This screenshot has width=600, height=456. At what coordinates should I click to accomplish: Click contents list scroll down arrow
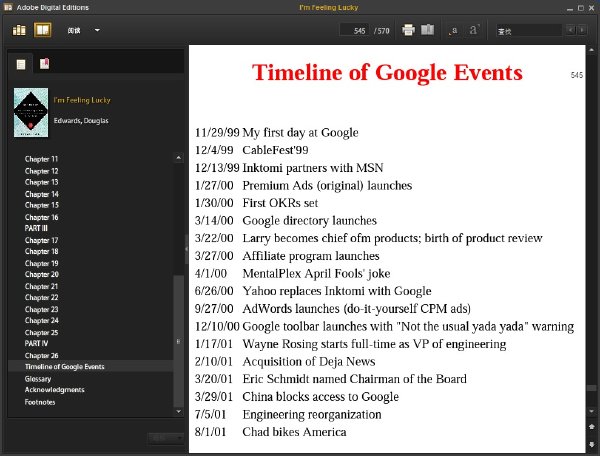pos(178,412)
